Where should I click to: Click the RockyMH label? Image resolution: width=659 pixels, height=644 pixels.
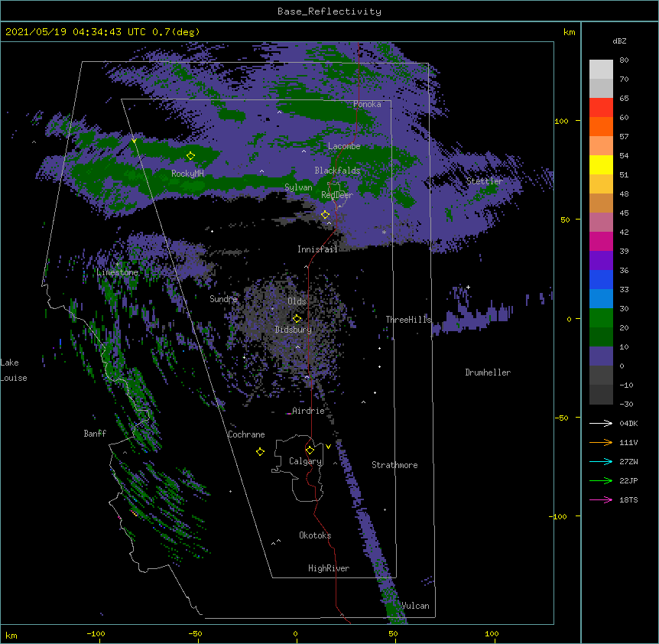coord(187,174)
